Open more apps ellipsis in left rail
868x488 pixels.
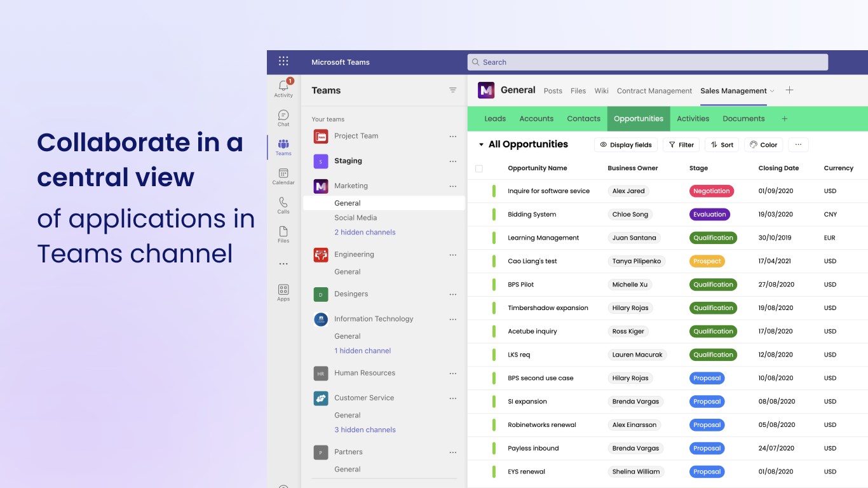pyautogui.click(x=283, y=264)
